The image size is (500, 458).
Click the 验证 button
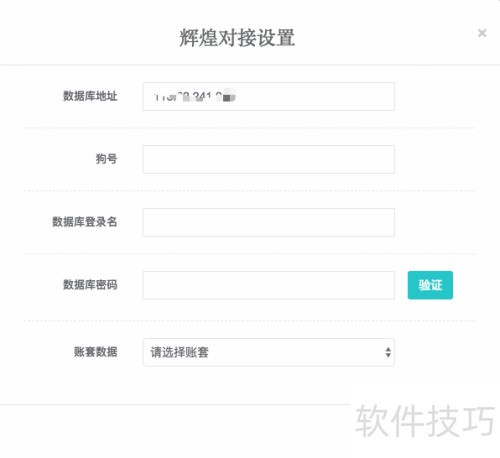coord(430,285)
